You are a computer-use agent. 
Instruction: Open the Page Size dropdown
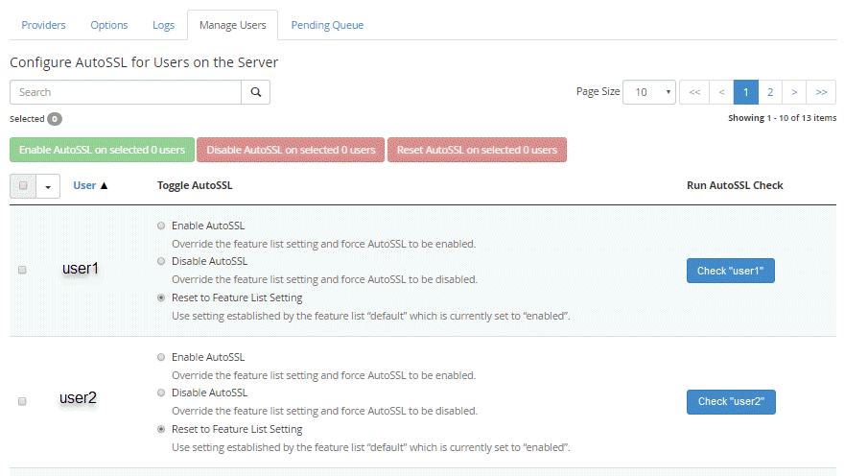(649, 92)
